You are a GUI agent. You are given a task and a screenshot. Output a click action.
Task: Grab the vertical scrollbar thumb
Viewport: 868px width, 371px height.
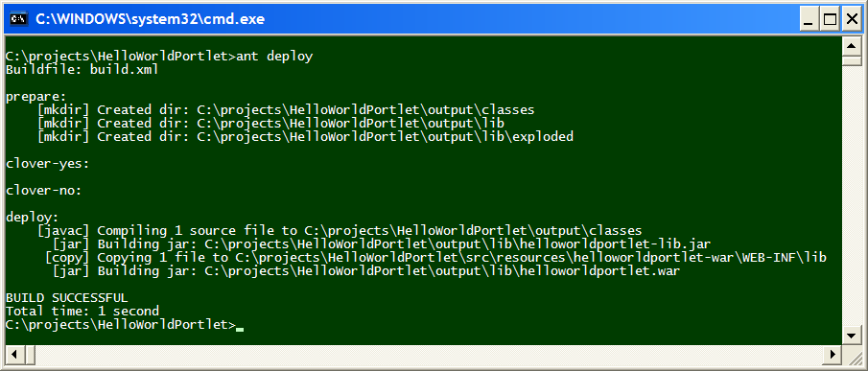coord(850,60)
